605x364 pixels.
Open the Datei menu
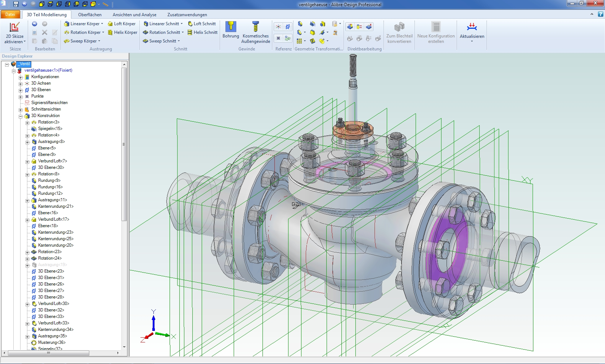tap(10, 14)
